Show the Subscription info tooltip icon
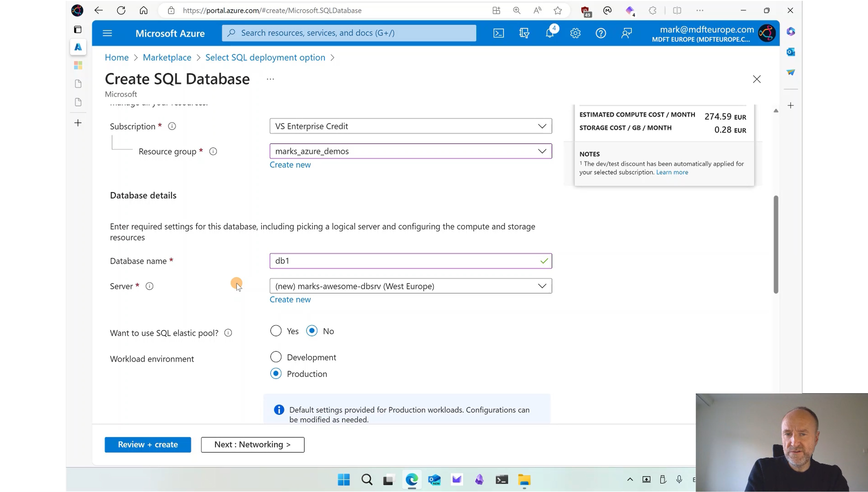 pos(172,126)
